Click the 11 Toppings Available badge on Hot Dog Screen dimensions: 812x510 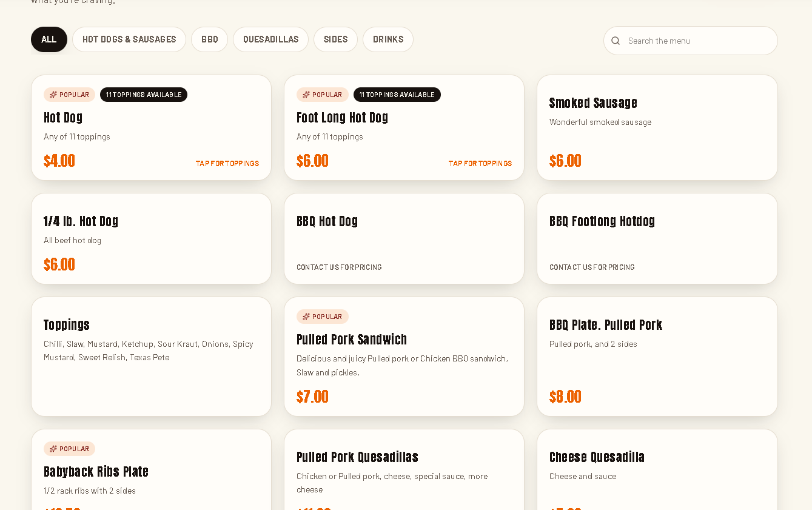tap(144, 95)
